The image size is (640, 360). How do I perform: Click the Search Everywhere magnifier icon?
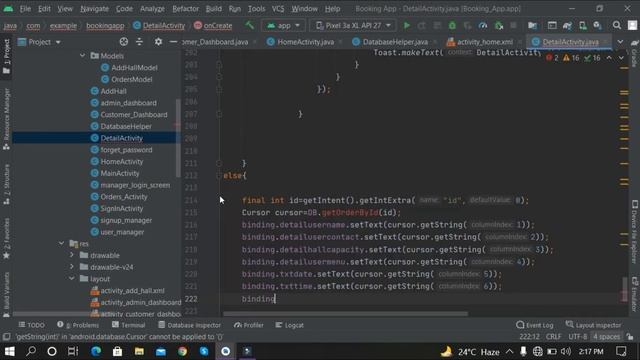(617, 25)
